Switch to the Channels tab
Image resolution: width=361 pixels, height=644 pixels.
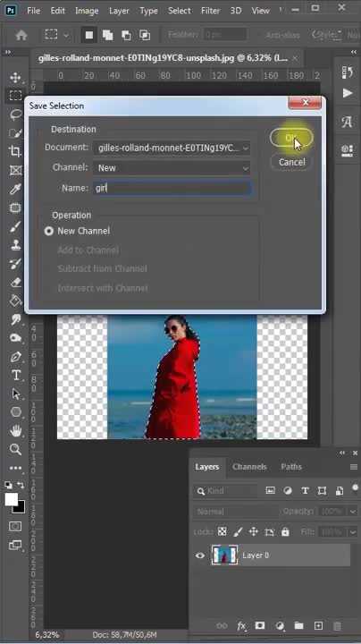(249, 467)
